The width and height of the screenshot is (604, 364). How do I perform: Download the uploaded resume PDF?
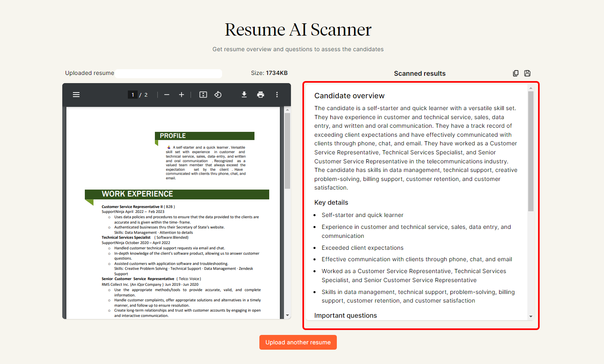[x=244, y=95]
